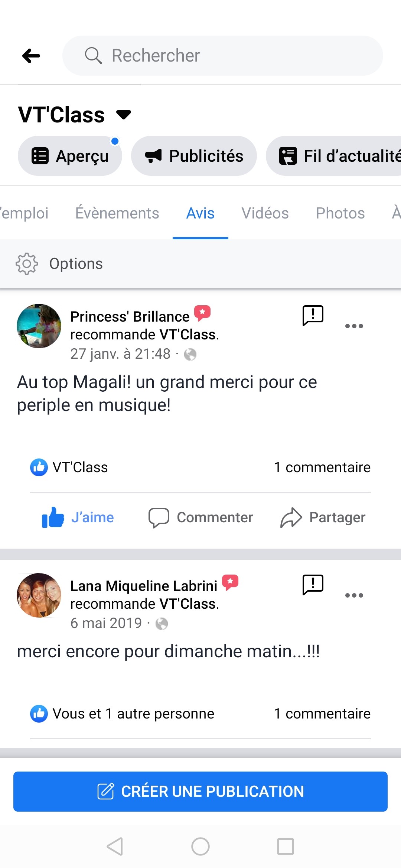Open review Options gear
The width and height of the screenshot is (401, 868).
27,264
